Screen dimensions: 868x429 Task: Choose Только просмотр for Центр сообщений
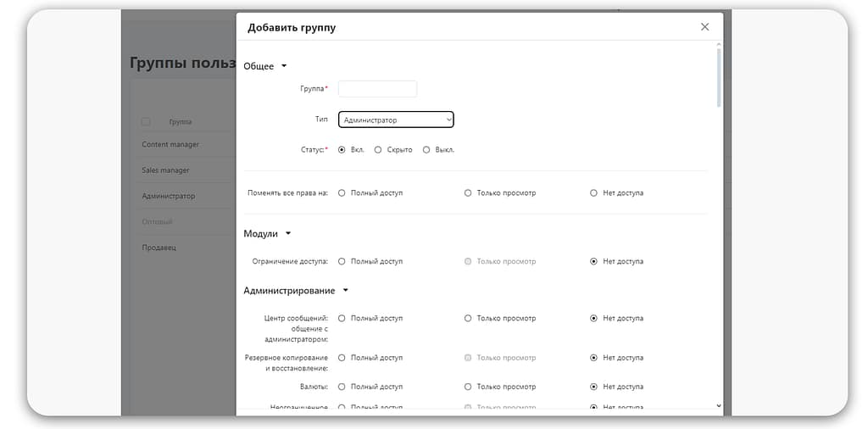pyautogui.click(x=468, y=319)
